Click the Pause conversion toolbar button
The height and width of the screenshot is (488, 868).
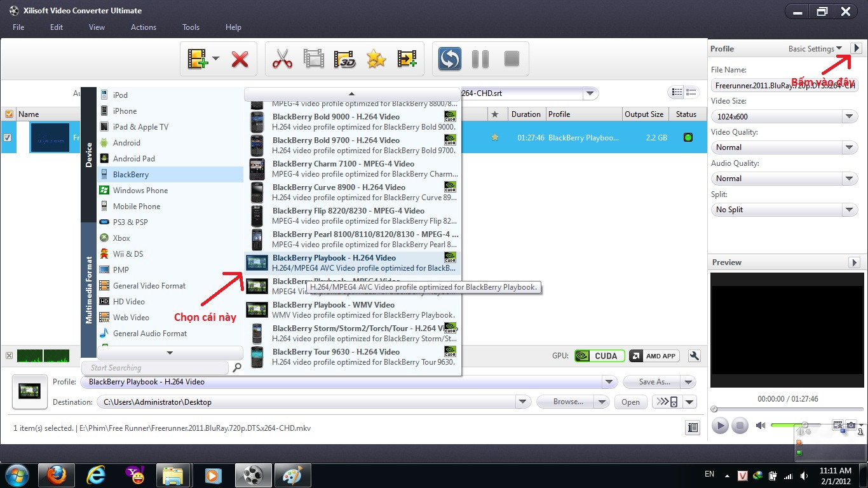click(480, 59)
